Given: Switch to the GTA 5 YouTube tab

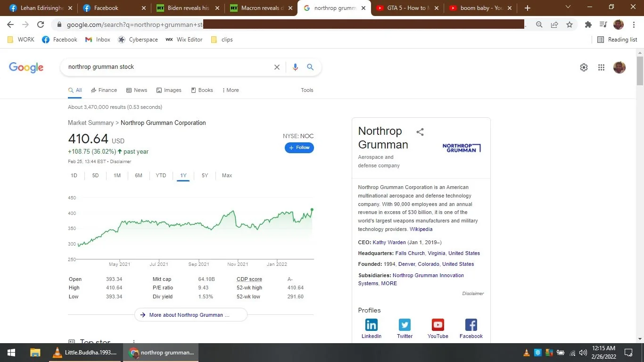Looking at the screenshot, I should (408, 8).
